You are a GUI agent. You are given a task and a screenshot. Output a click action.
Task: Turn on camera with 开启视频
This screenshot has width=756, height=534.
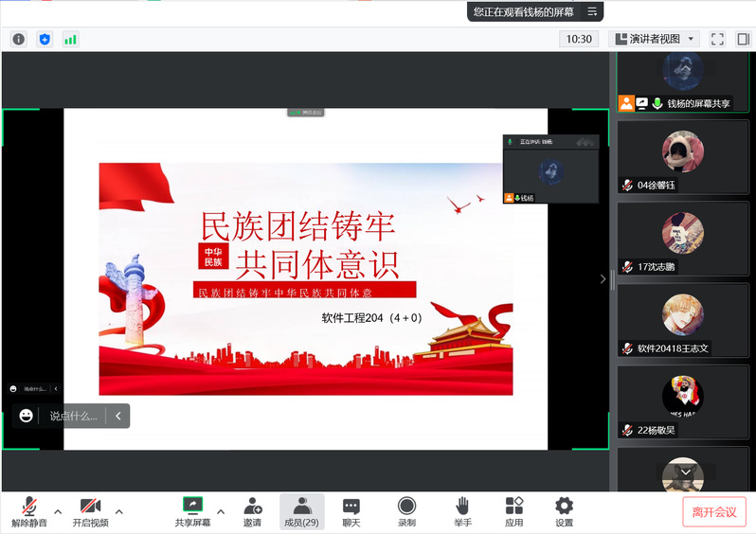tap(90, 511)
